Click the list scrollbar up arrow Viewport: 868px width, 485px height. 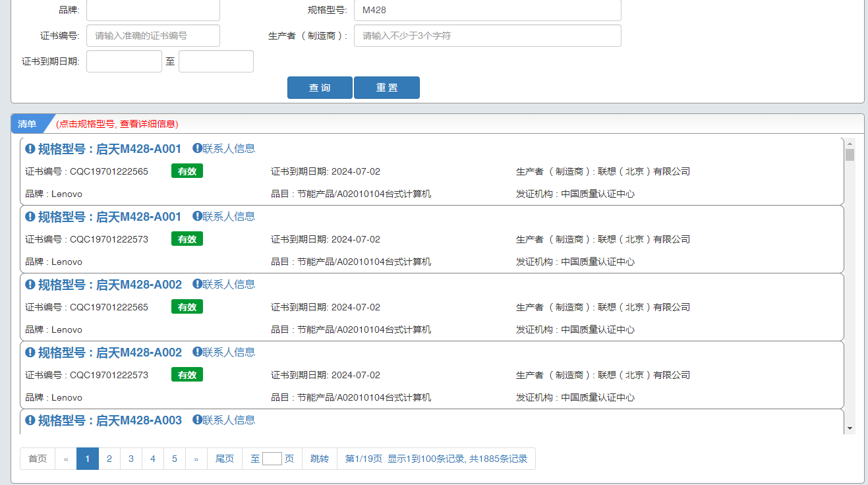850,143
